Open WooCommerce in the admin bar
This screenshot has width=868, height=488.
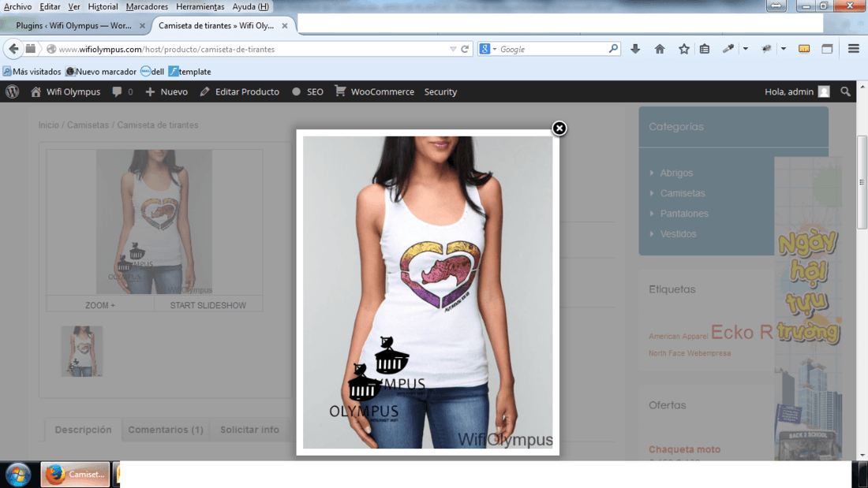pos(375,92)
